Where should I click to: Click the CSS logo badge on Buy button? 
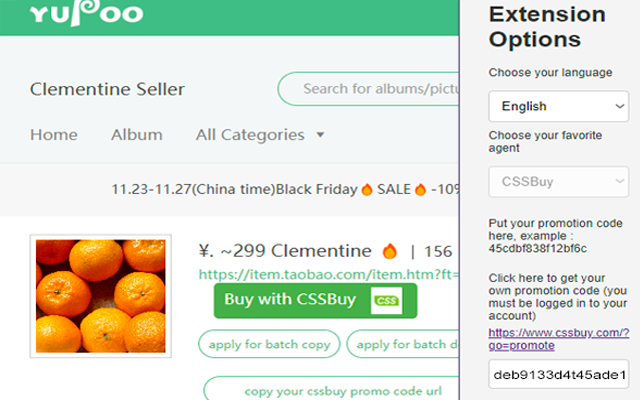385,300
